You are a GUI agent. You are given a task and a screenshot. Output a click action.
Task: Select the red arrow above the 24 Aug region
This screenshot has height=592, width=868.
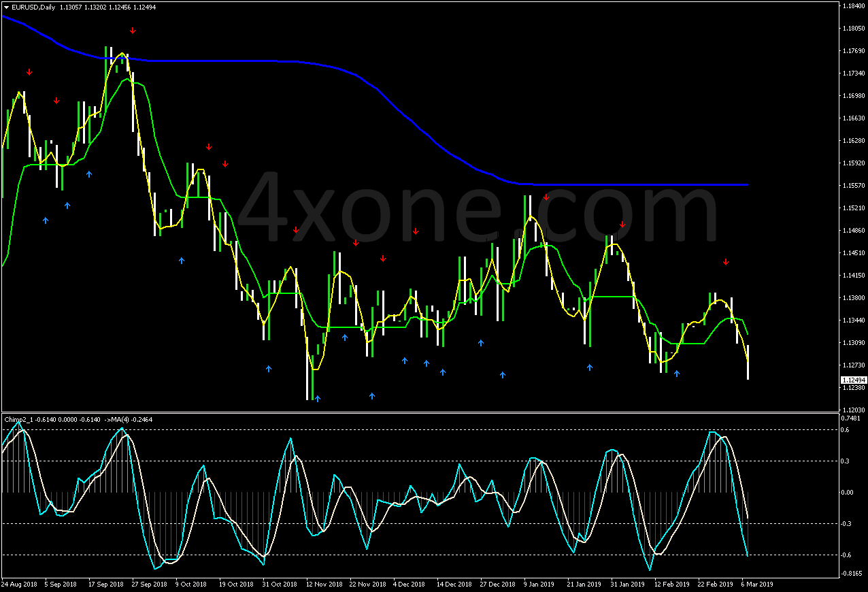pyautogui.click(x=29, y=71)
